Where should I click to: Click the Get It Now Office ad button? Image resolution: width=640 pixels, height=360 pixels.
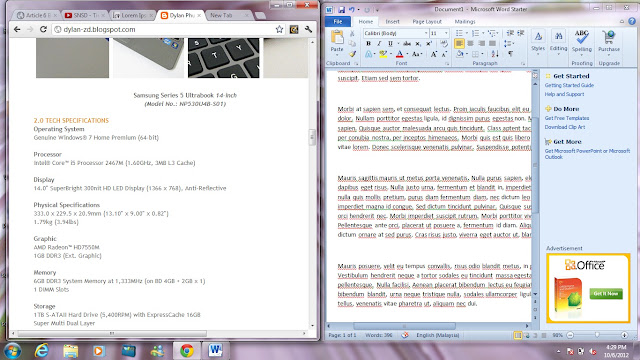coord(606,293)
